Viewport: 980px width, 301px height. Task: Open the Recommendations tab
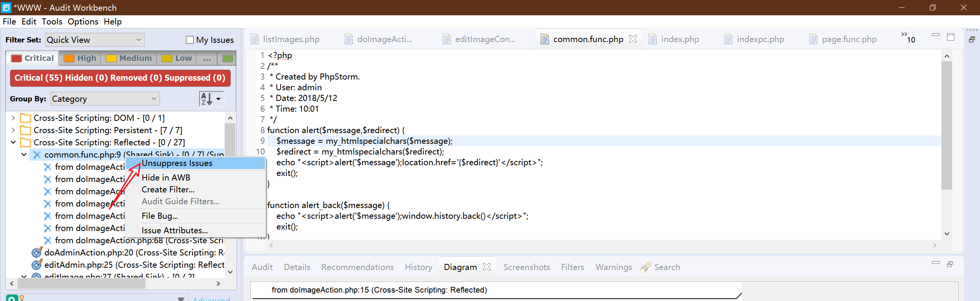[358, 267]
